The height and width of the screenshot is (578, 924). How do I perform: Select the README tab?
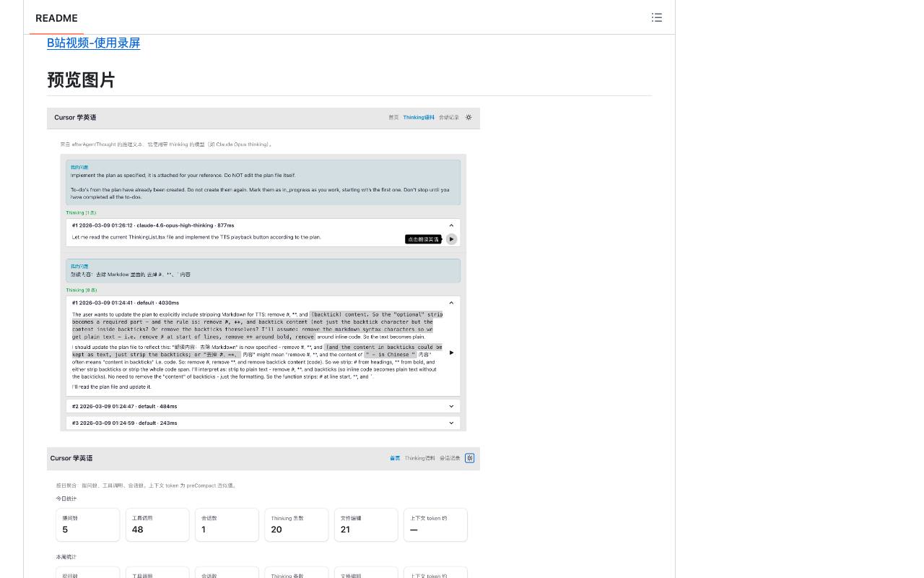pos(56,18)
